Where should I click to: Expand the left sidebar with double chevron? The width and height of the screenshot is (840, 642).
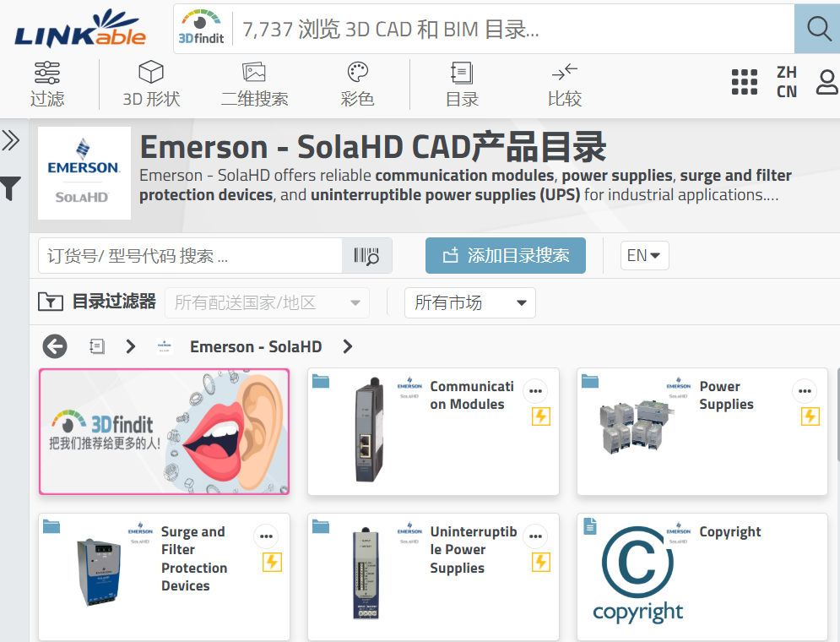pos(11,140)
